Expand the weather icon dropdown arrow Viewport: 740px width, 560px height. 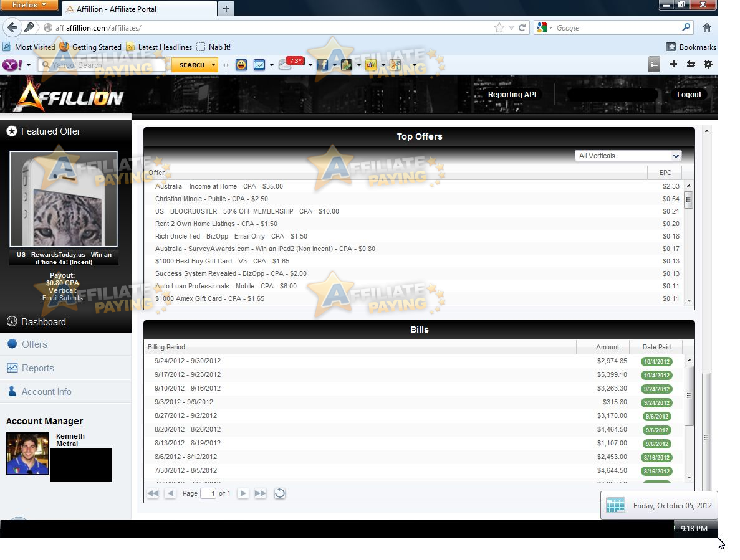pyautogui.click(x=310, y=65)
